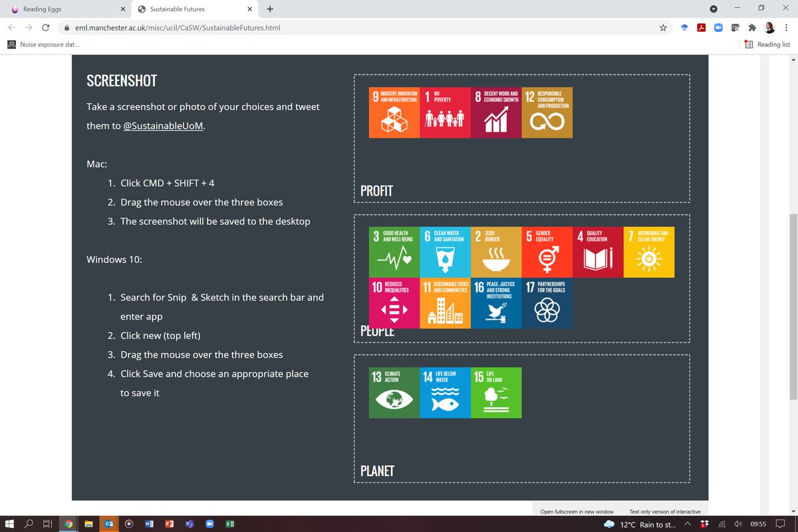Image resolution: width=798 pixels, height=532 pixels.
Task: Open the Windows Start menu
Action: (x=10, y=524)
